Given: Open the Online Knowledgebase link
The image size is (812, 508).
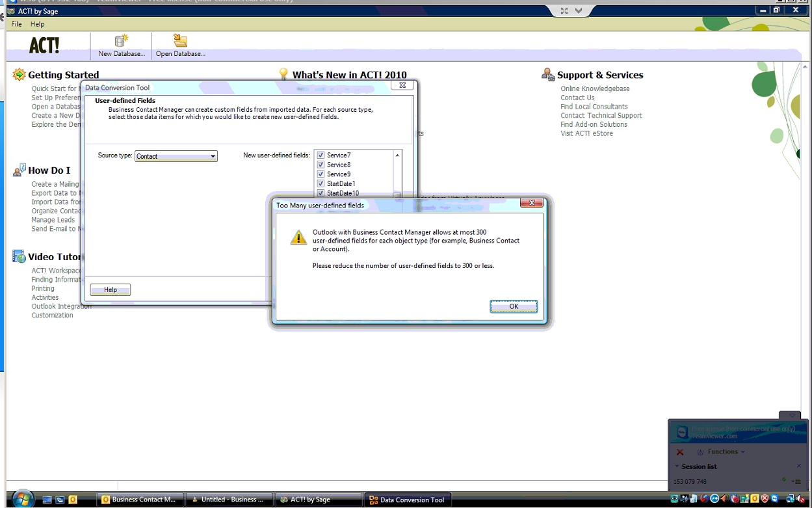Looking at the screenshot, I should point(595,89).
